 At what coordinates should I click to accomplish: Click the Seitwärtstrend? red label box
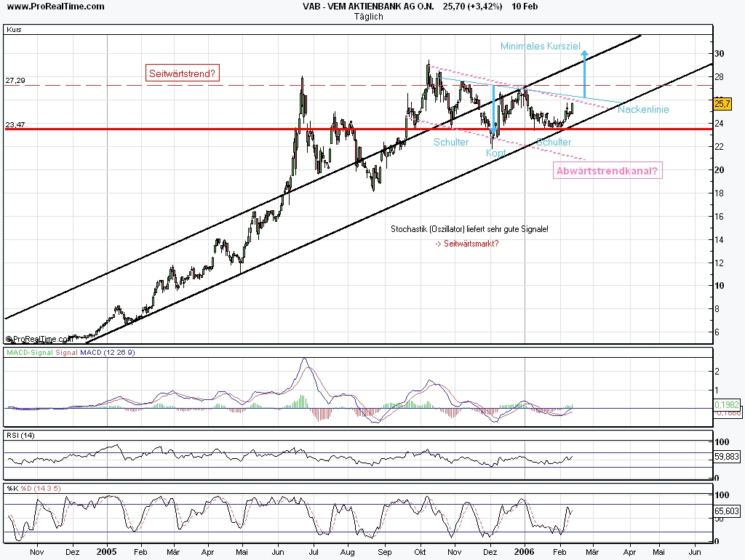[183, 73]
